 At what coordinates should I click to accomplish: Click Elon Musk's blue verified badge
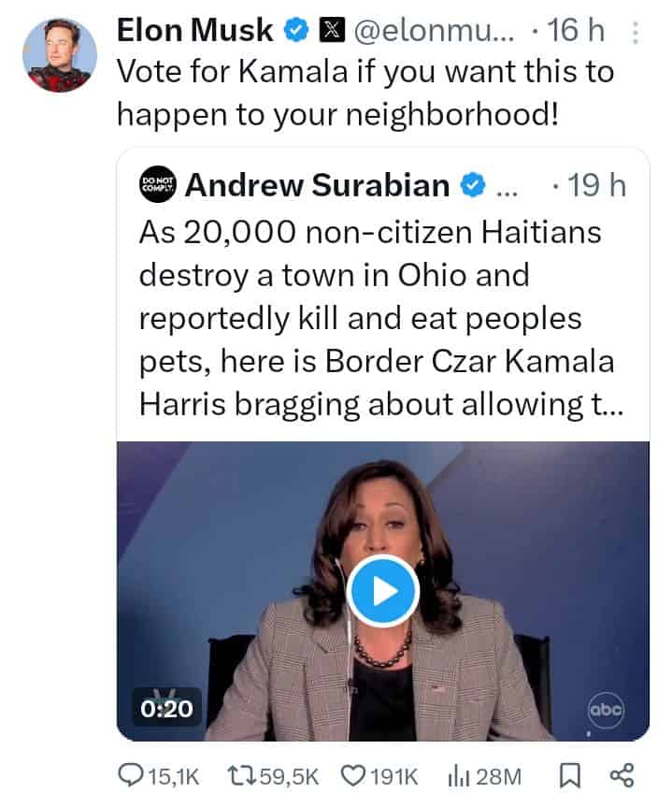pos(296,30)
